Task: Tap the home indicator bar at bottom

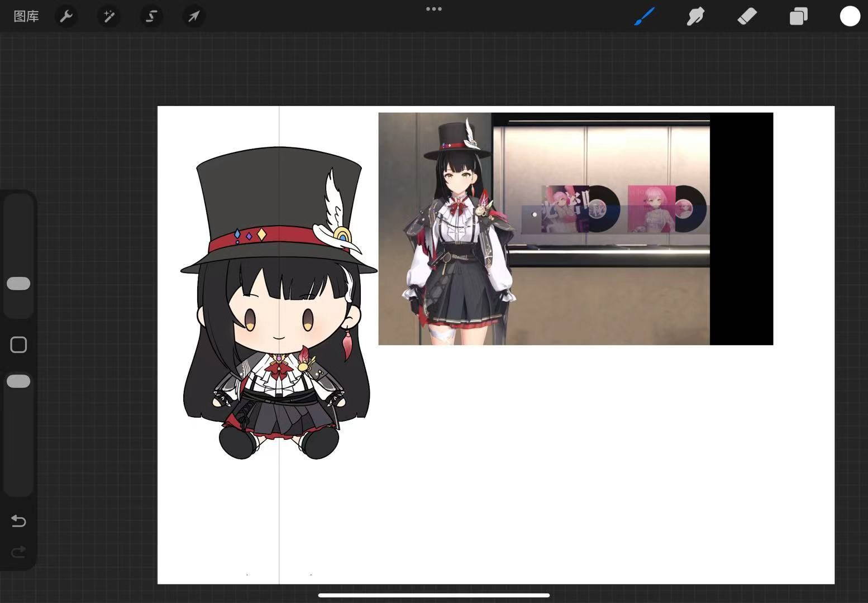Action: 434,595
